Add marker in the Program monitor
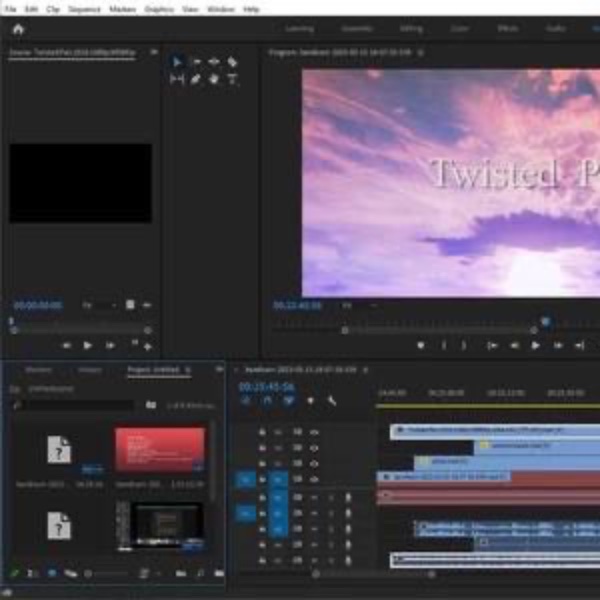Image resolution: width=600 pixels, height=600 pixels. pos(421,346)
